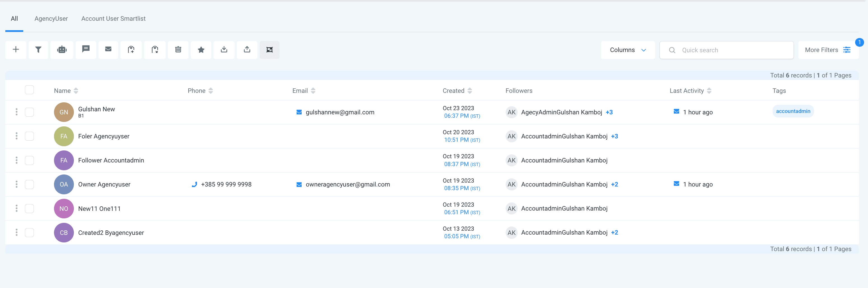Open contact Owner Agencyuser
The height and width of the screenshot is (288, 868).
coord(104,184)
